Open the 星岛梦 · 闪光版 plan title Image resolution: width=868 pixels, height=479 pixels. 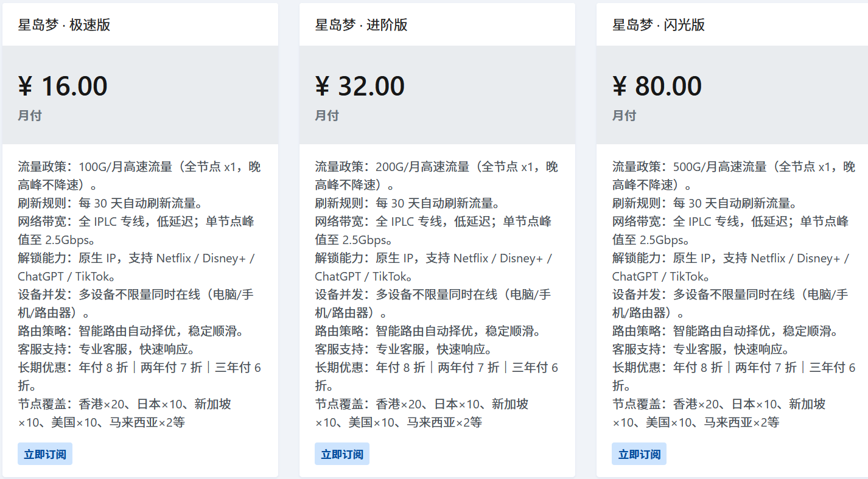(659, 25)
